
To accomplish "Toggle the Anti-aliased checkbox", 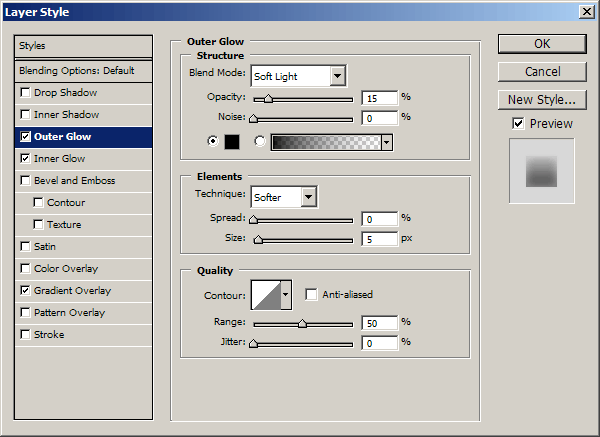I will 312,295.
